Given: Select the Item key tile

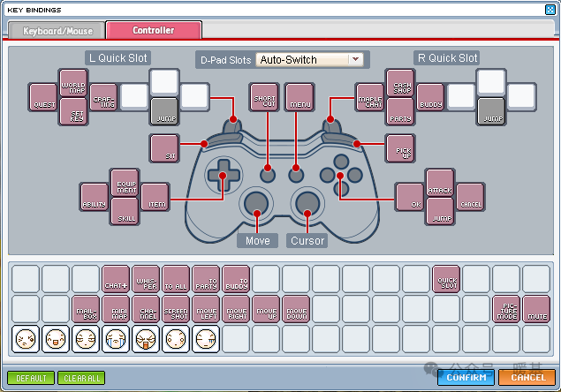Looking at the screenshot, I should [155, 197].
